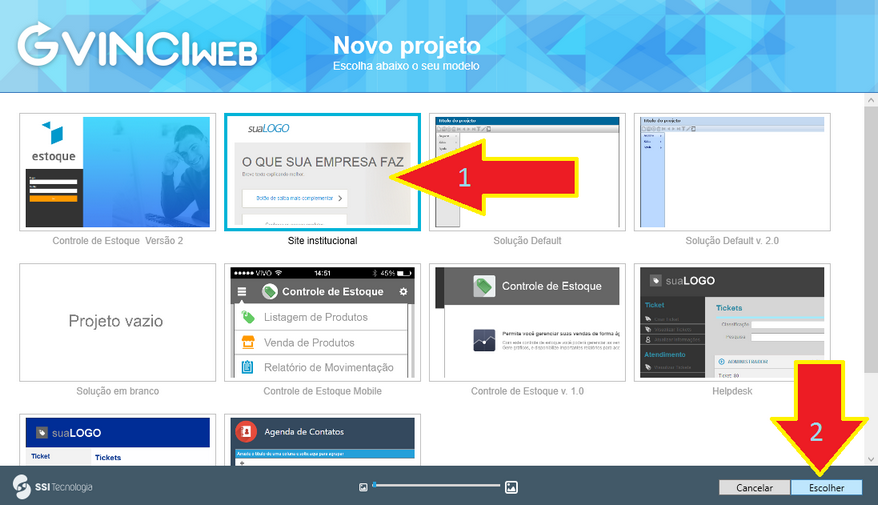Pick the Helpdesk template thumbnail
Image resolution: width=878 pixels, height=505 pixels.
732,322
